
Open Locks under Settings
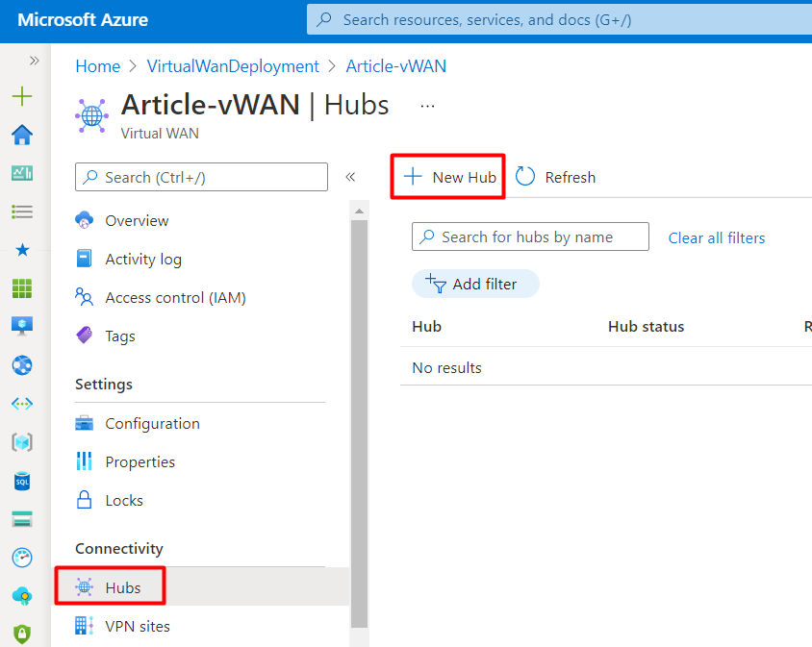(124, 501)
